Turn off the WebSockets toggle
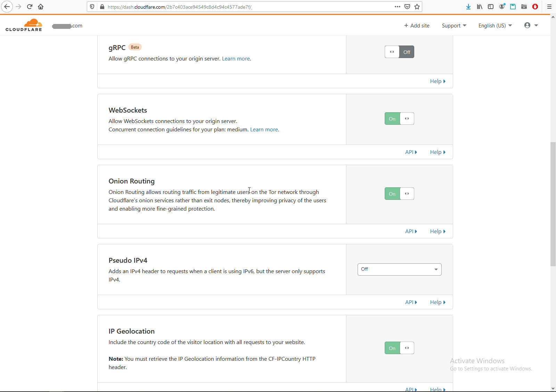 [x=399, y=119]
